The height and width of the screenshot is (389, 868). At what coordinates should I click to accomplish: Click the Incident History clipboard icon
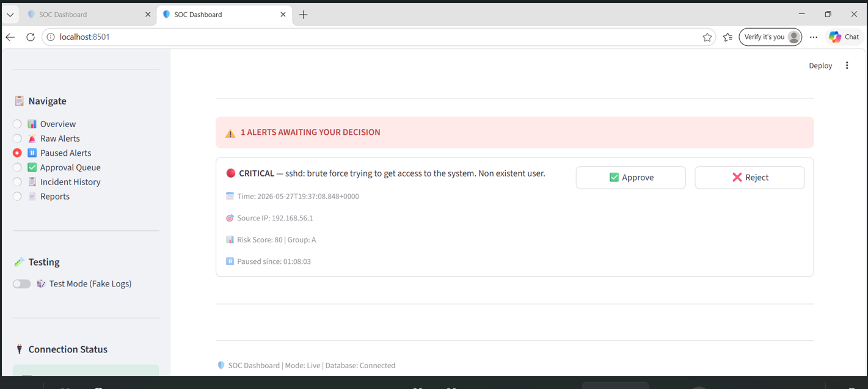[32, 182]
